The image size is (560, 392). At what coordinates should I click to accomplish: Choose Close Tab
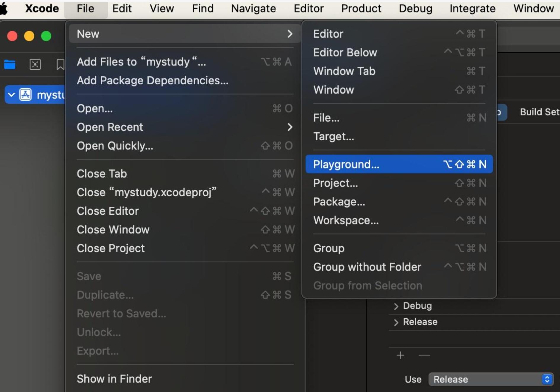(x=185, y=173)
